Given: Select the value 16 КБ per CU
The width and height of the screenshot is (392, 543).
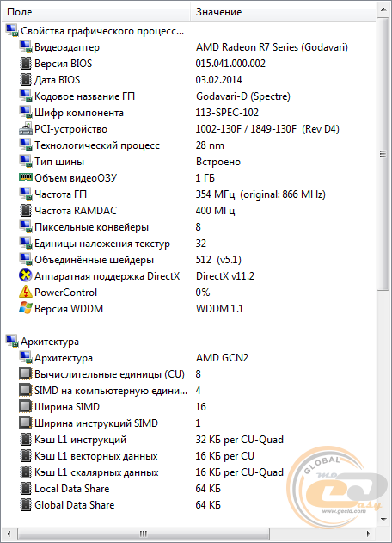Looking at the screenshot, I should 225,456.
